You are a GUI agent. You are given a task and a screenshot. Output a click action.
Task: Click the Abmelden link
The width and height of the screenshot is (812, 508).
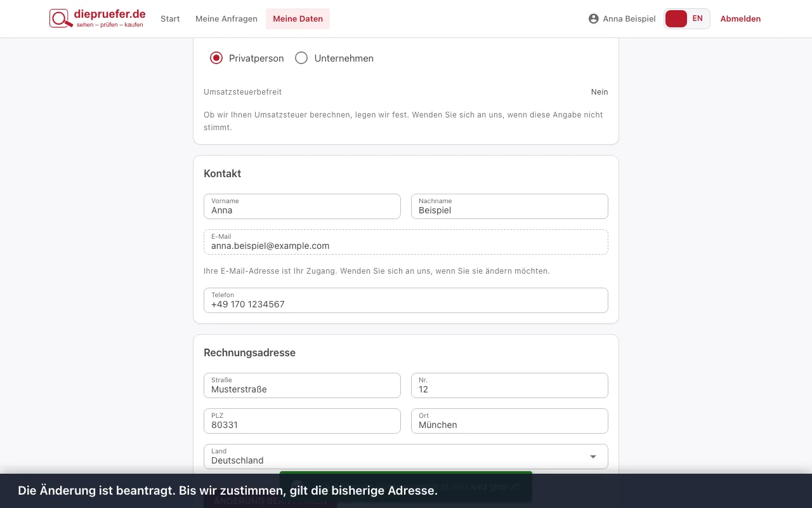click(740, 18)
